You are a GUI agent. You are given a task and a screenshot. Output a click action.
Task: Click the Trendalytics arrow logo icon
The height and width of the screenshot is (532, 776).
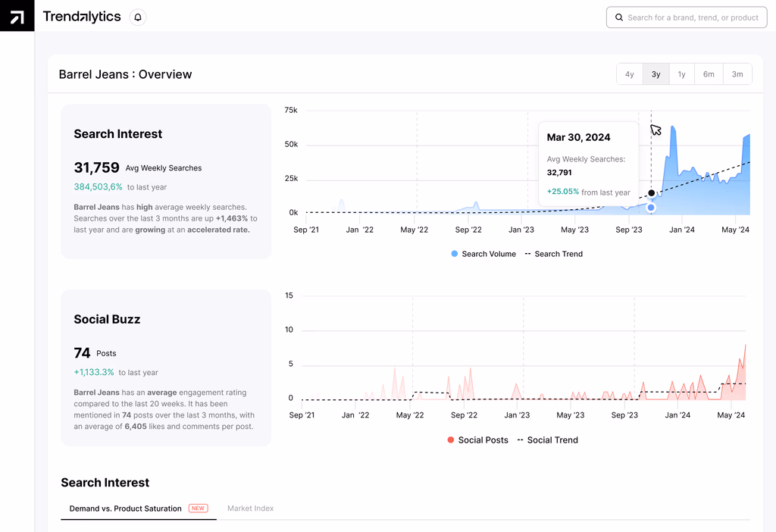click(x=17, y=16)
